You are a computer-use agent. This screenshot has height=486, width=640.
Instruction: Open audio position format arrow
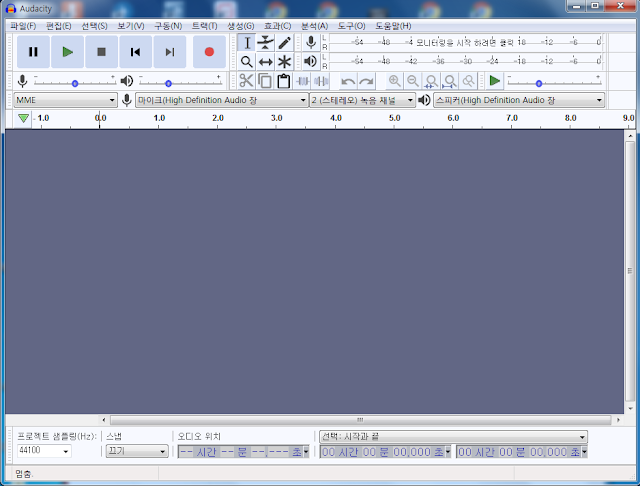(306, 452)
